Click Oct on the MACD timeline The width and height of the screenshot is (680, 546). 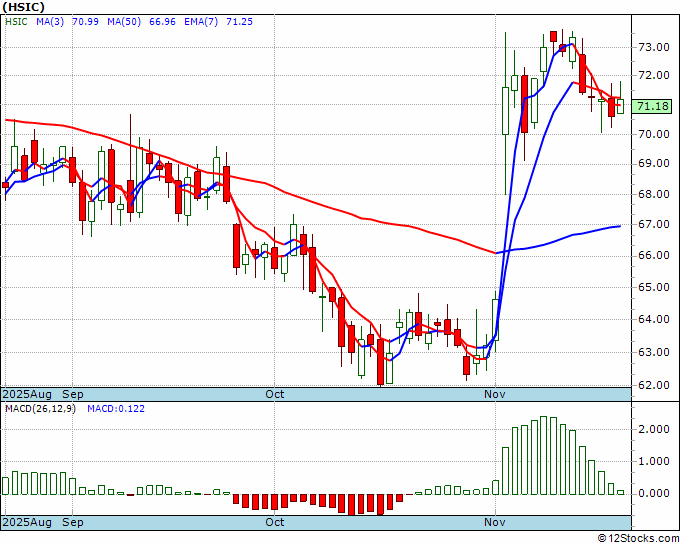tap(275, 522)
